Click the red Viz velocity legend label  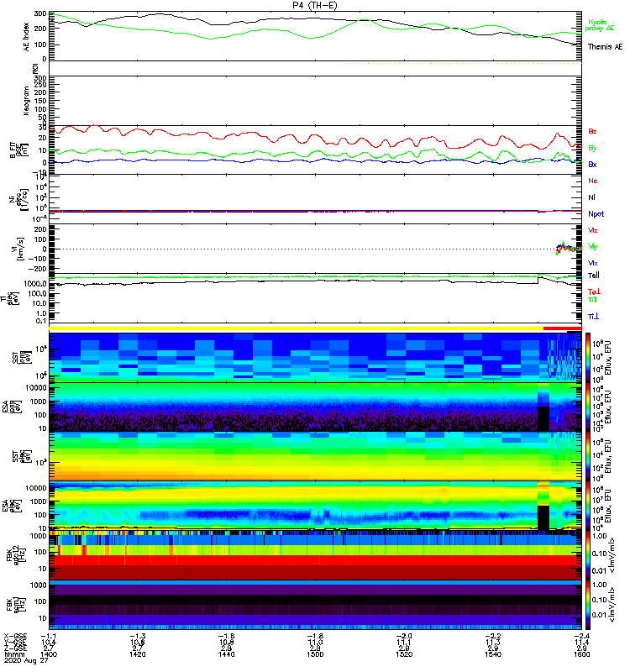(x=592, y=230)
